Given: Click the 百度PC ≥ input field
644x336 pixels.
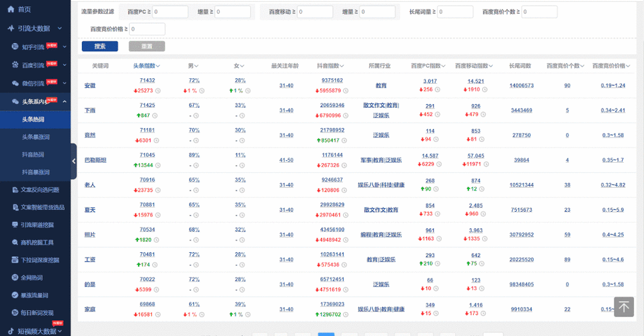Looking at the screenshot, I should coord(170,12).
